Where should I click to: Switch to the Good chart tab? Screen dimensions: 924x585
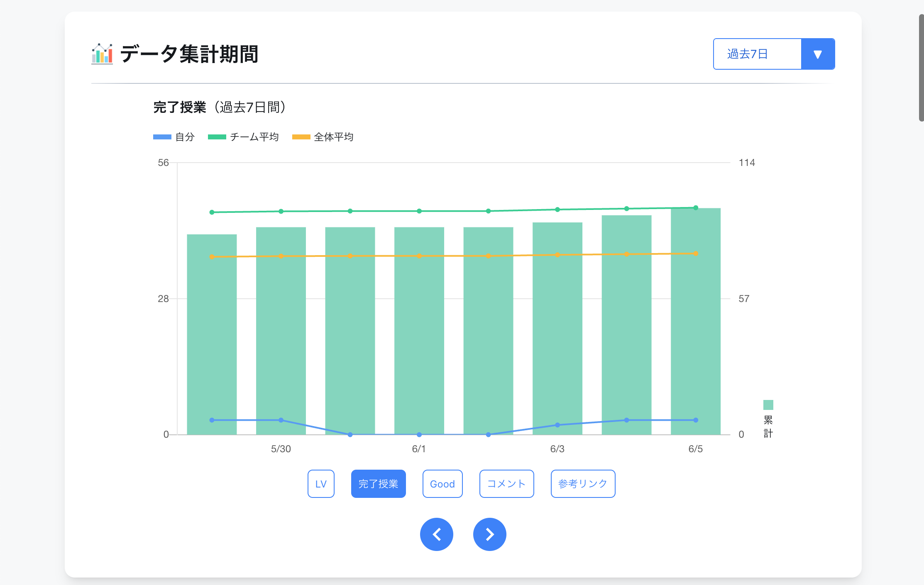tap(442, 484)
